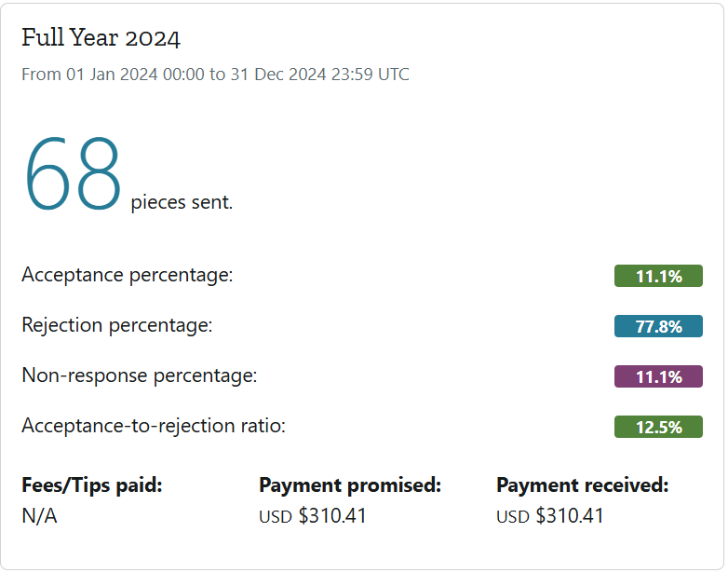This screenshot has height=573, width=728.
Task: Click the N/A value under Fees/Tips paid
Action: coord(39,516)
